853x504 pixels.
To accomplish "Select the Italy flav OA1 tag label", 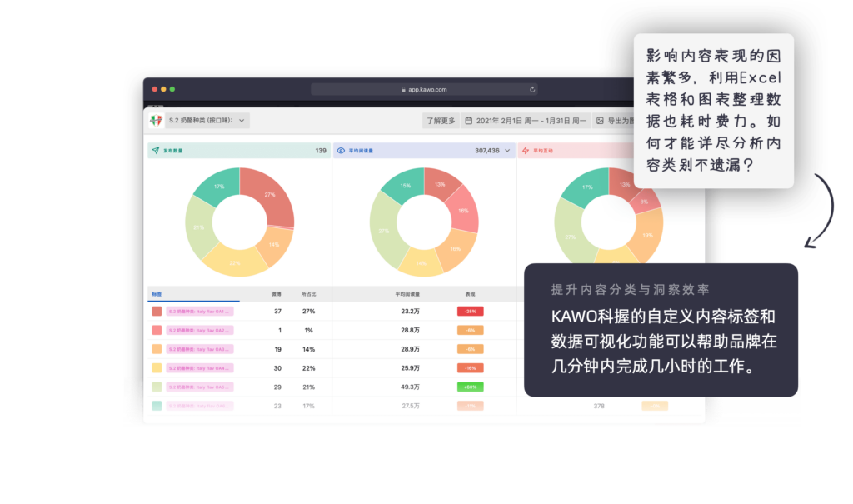I will point(200,312).
